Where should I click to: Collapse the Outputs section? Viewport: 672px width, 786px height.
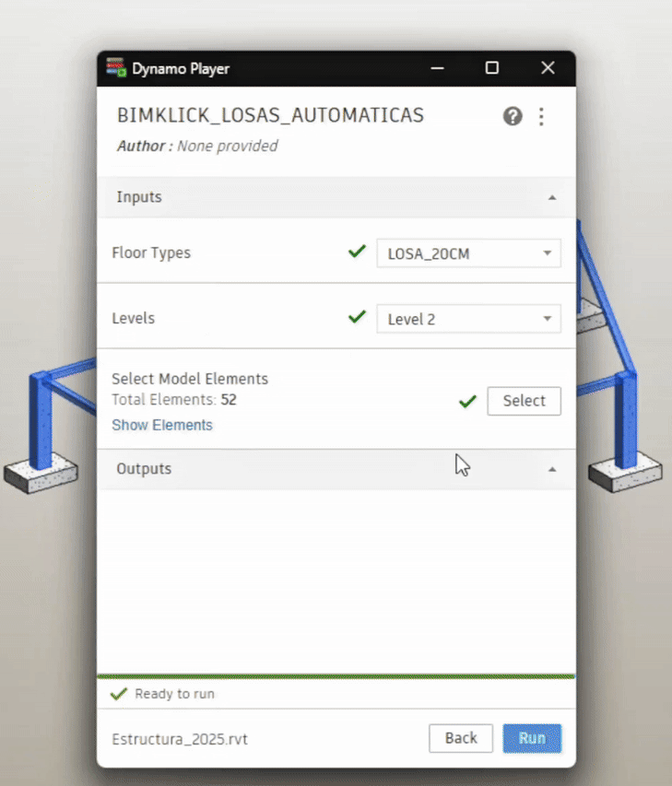(x=551, y=470)
